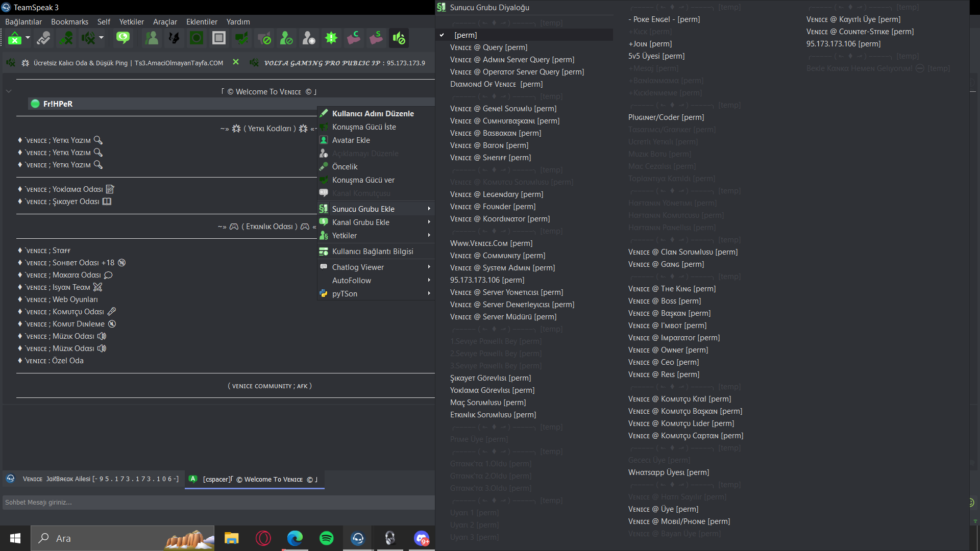Screen dimensions: 980x551
Task: Expand the Yetkiler context submenu arrow
Action: pyautogui.click(x=429, y=236)
